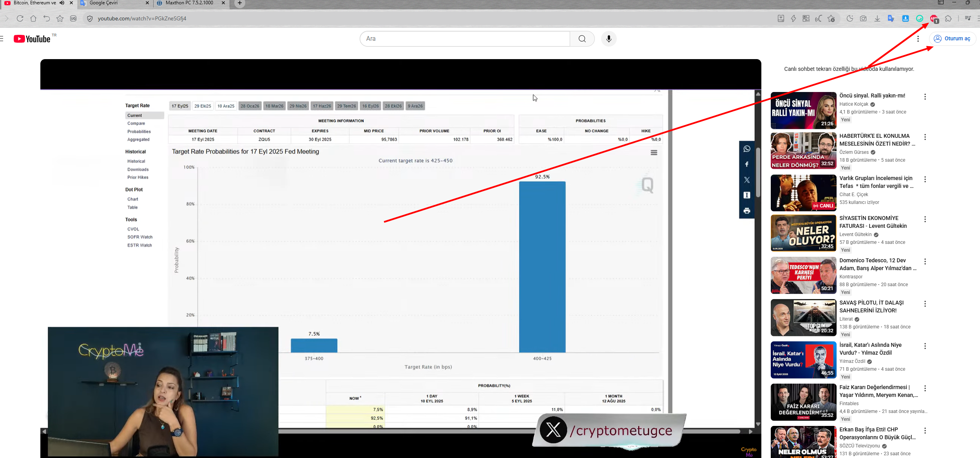The height and width of the screenshot is (458, 980).
Task: Toggle night mode moon icon
Action: (x=850, y=18)
